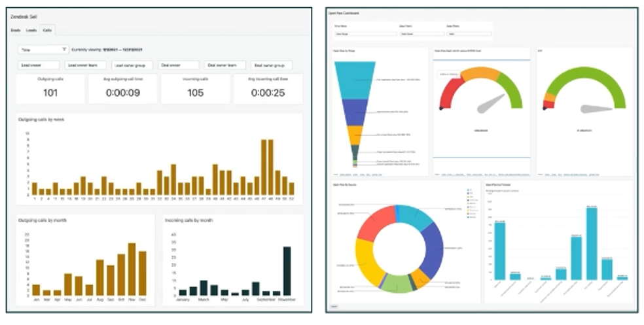Image resolution: width=644 pixels, height=325 pixels.
Task: Click the light green slice of the donut chart
Action: [397, 284]
